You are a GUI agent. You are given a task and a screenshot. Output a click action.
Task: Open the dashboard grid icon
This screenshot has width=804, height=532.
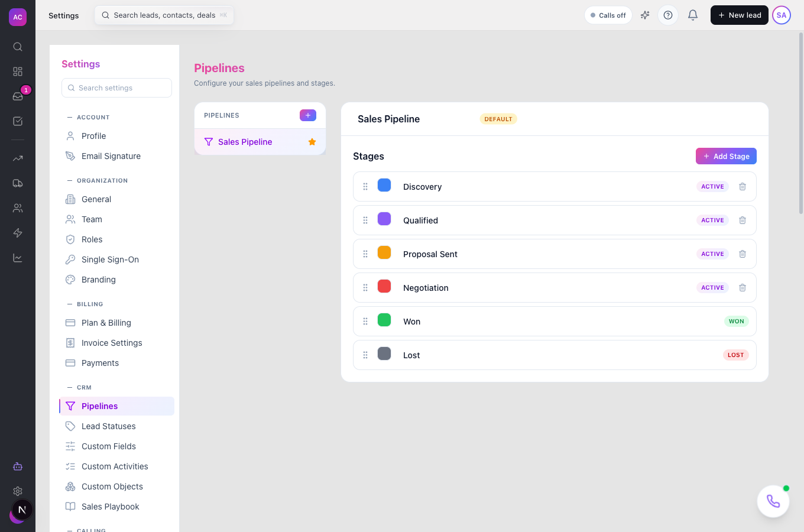click(18, 72)
